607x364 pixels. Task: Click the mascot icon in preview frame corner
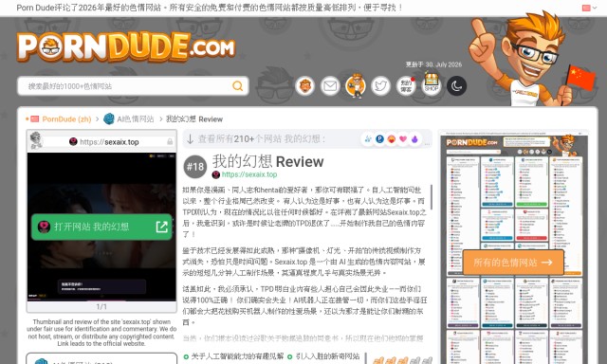point(36,140)
